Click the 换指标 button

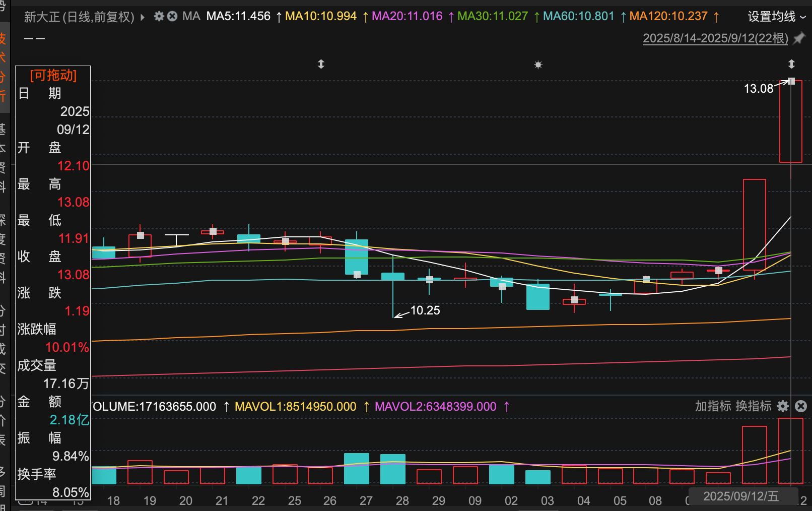(754, 406)
